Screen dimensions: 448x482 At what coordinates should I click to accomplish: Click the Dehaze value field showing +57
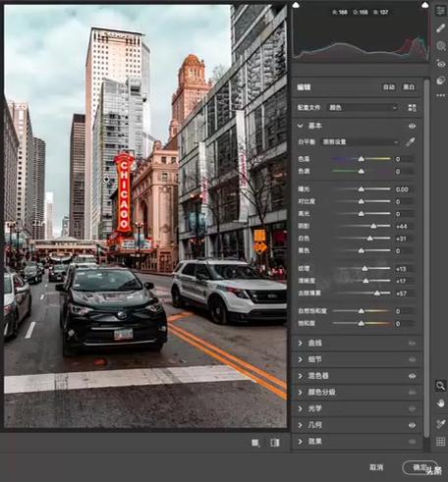pos(404,294)
